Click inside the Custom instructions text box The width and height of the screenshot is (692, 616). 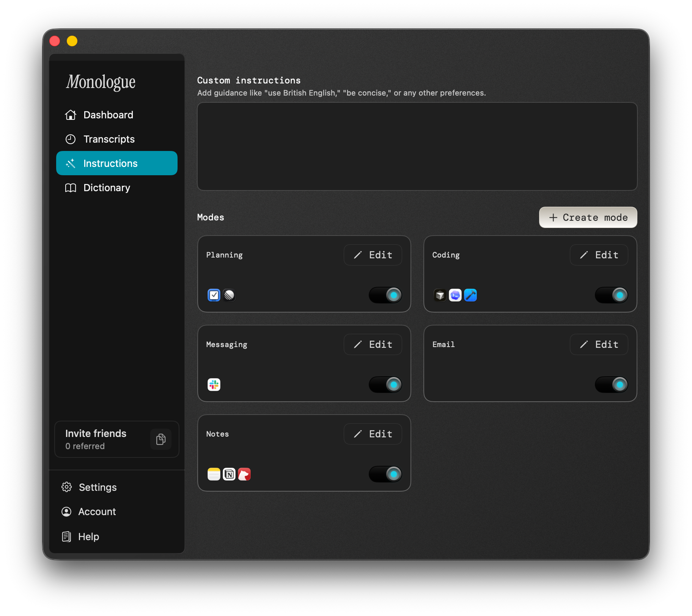click(x=417, y=146)
